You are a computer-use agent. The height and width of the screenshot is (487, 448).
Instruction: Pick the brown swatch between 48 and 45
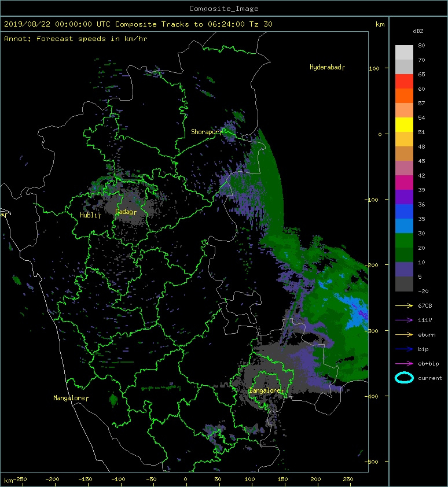[x=404, y=154]
